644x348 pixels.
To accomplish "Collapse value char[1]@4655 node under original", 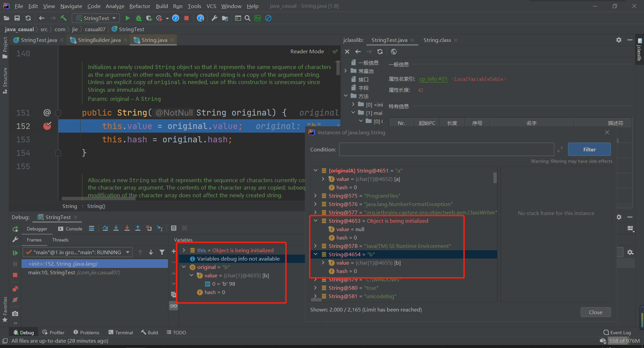I will 192,275.
